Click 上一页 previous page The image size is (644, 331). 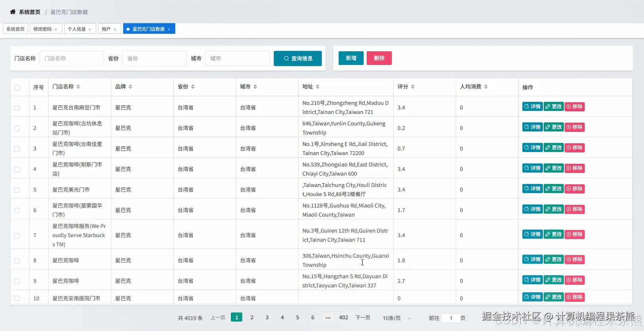click(x=218, y=318)
